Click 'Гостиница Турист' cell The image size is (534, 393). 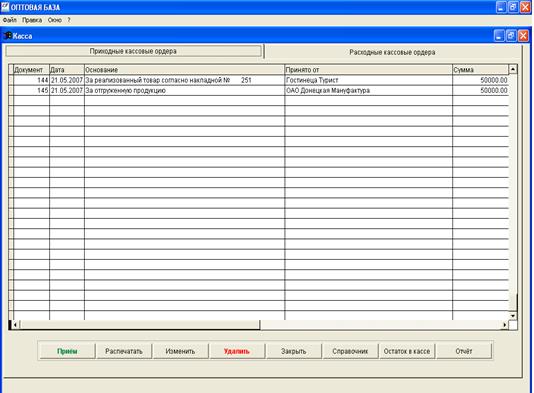(x=368, y=80)
